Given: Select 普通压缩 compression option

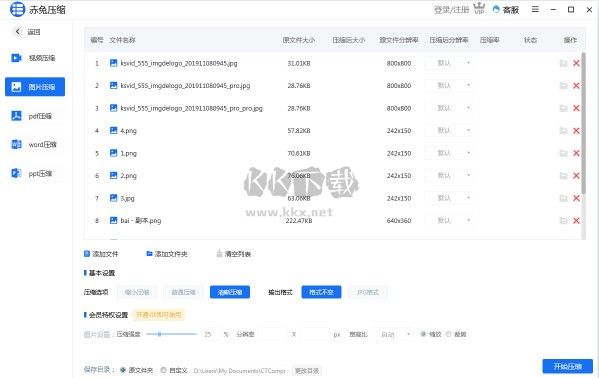Looking at the screenshot, I should coord(183,292).
